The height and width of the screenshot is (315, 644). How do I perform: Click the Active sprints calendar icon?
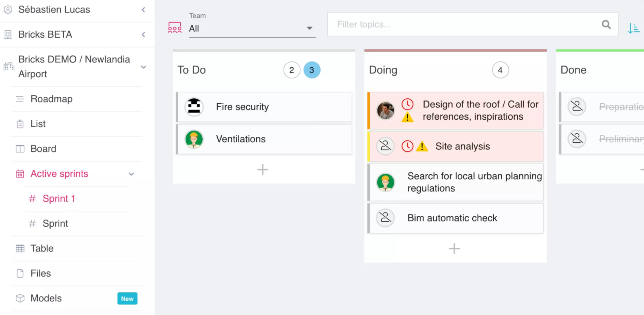20,174
